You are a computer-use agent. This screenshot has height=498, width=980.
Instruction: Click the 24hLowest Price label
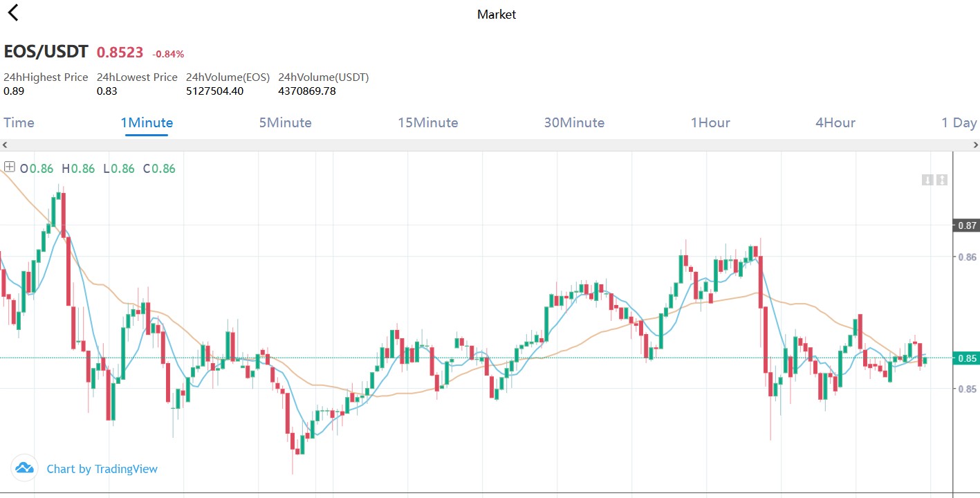[x=137, y=77]
